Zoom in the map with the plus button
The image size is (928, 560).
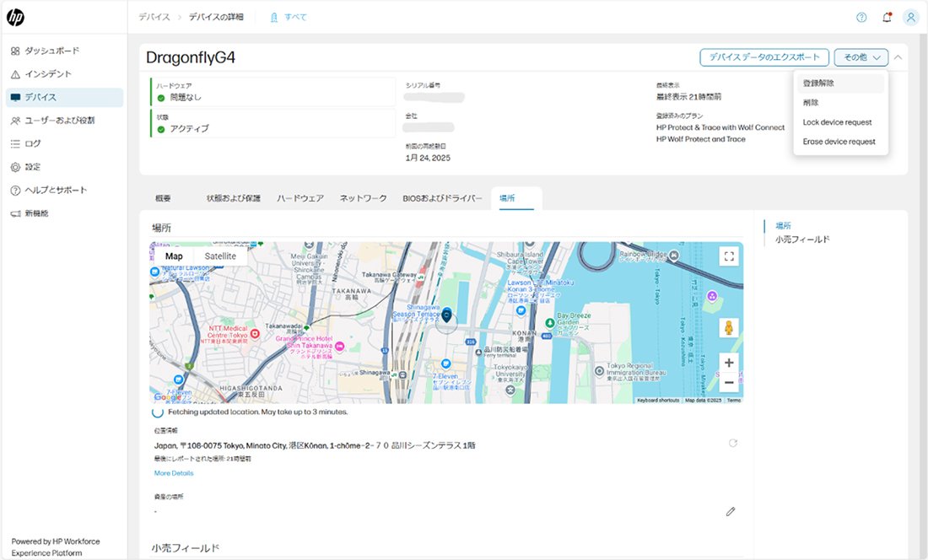(729, 363)
